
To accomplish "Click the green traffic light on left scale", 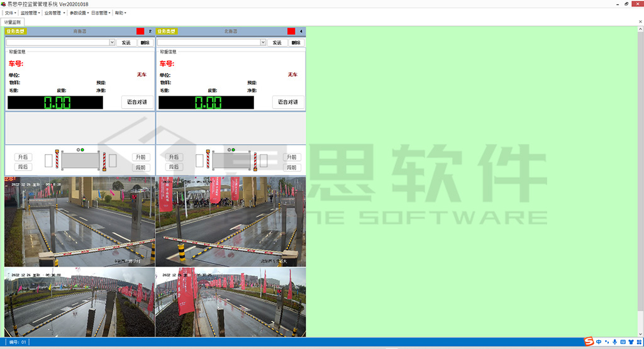I will [x=82, y=150].
